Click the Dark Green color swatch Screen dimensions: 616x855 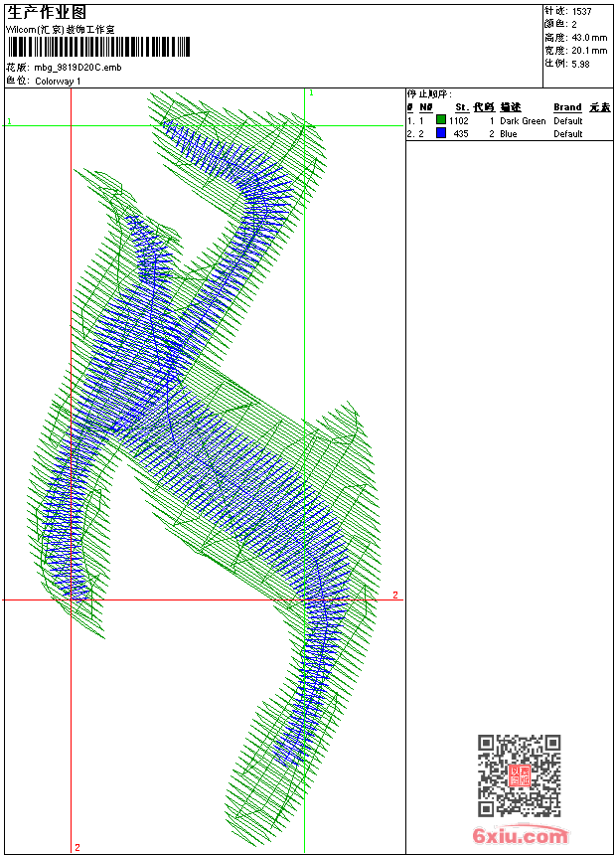coord(441,120)
